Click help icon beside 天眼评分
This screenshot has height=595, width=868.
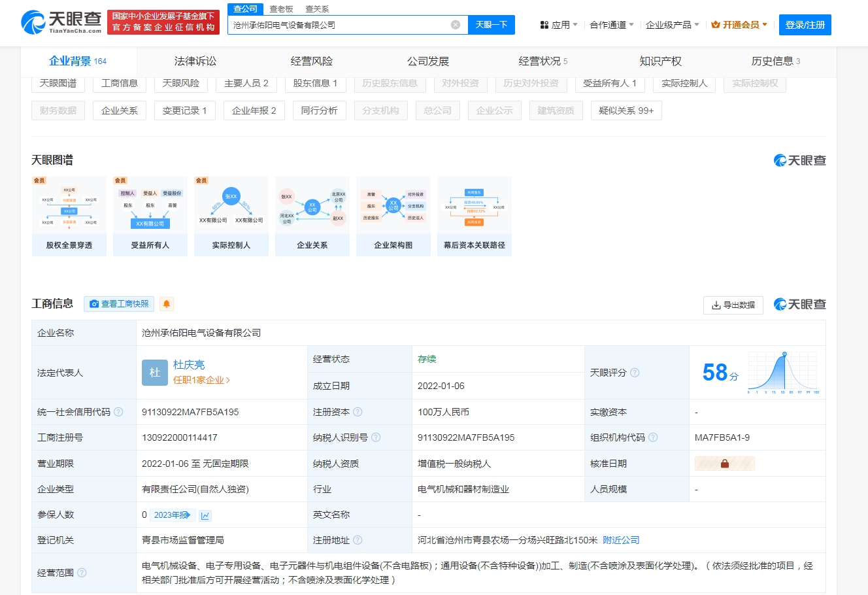(635, 373)
